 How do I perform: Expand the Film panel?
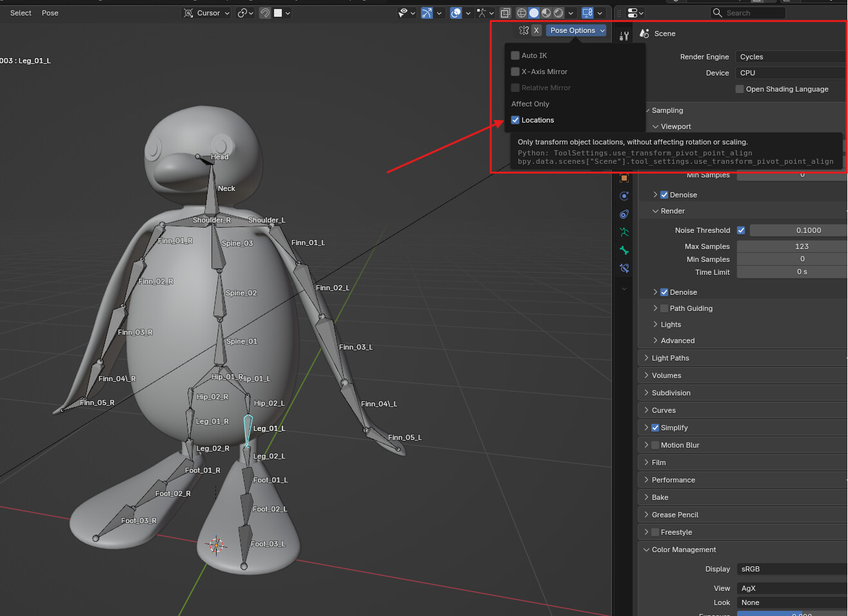(743, 462)
